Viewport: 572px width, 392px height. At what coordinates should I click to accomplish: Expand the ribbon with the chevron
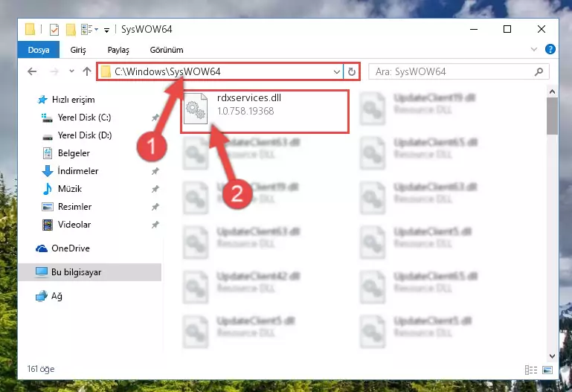tap(534, 49)
